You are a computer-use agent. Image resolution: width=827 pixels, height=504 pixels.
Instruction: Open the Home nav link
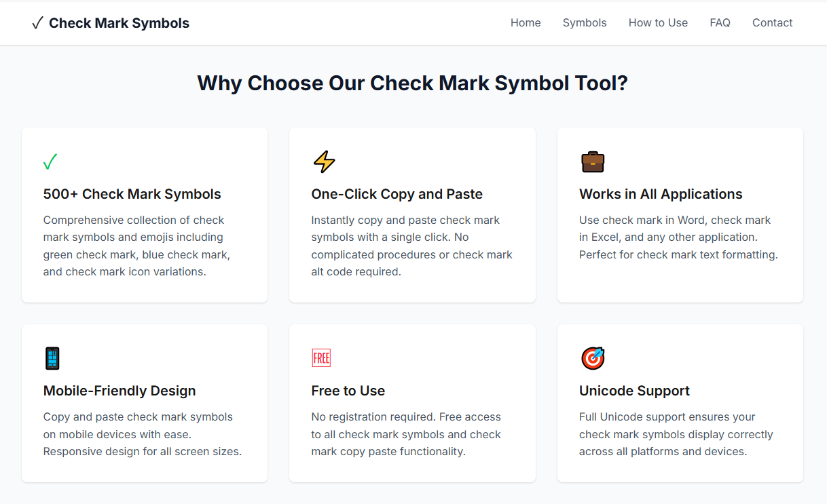point(526,23)
